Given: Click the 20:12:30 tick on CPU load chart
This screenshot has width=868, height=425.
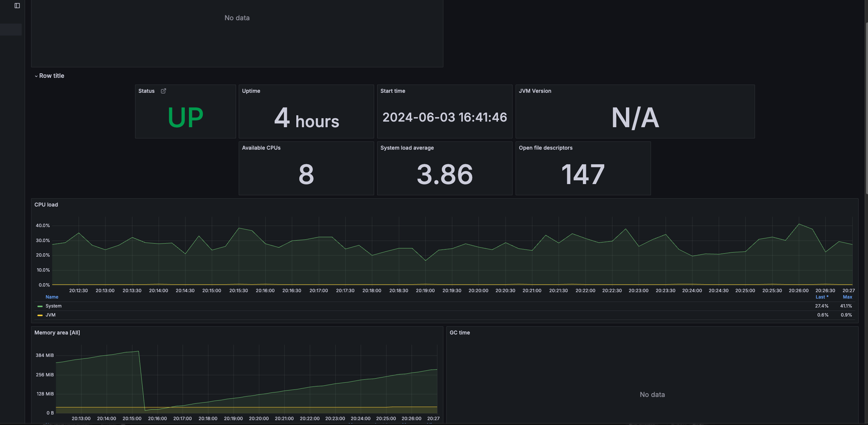Looking at the screenshot, I should coord(79,291).
